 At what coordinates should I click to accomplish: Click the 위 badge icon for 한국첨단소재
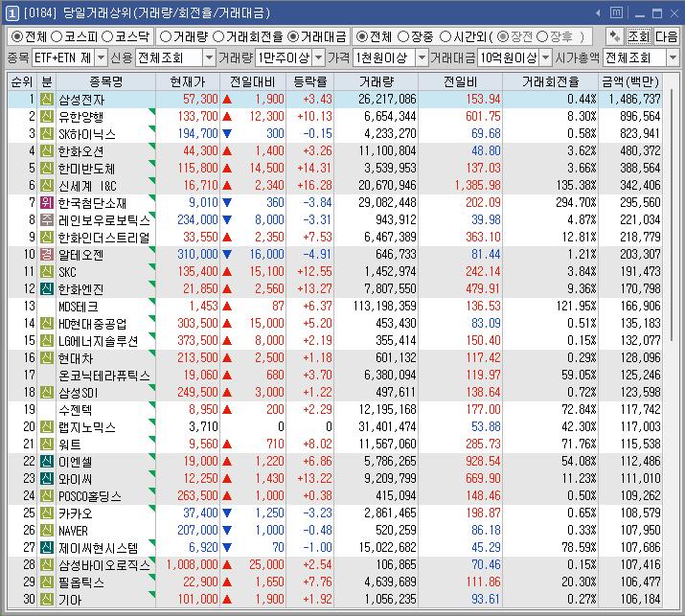click(x=47, y=203)
